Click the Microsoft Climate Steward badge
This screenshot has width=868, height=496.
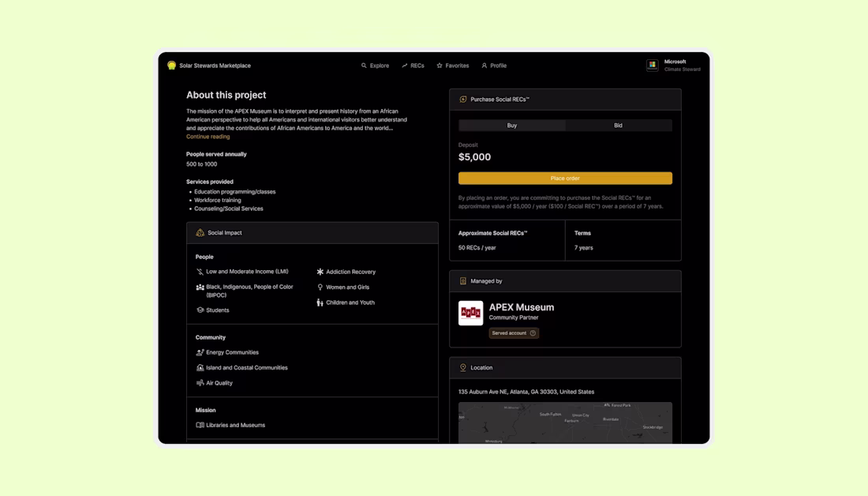pos(672,66)
